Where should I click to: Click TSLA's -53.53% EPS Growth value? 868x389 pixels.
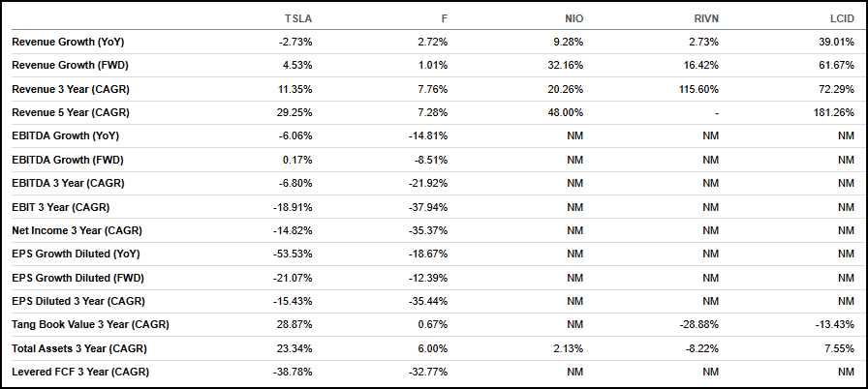(x=295, y=254)
